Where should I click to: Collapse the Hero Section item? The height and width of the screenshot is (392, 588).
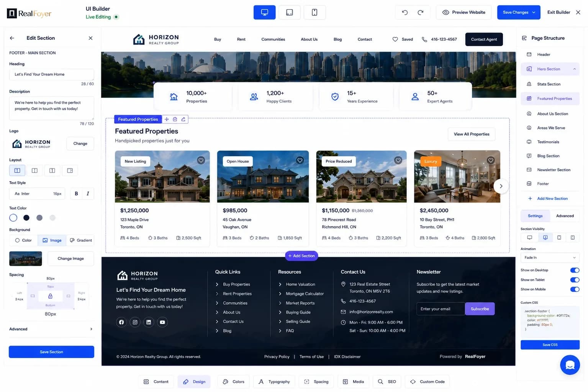[574, 69]
